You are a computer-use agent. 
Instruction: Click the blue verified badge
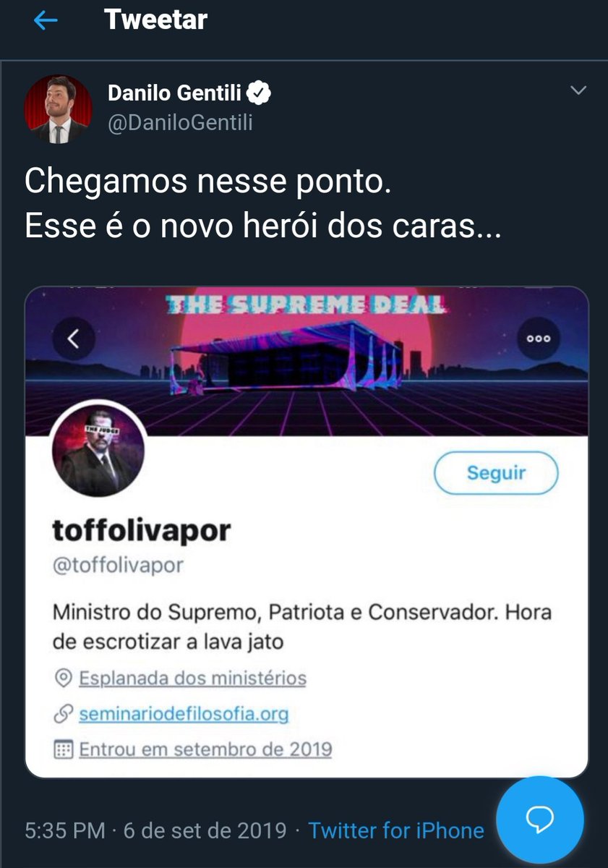[260, 93]
